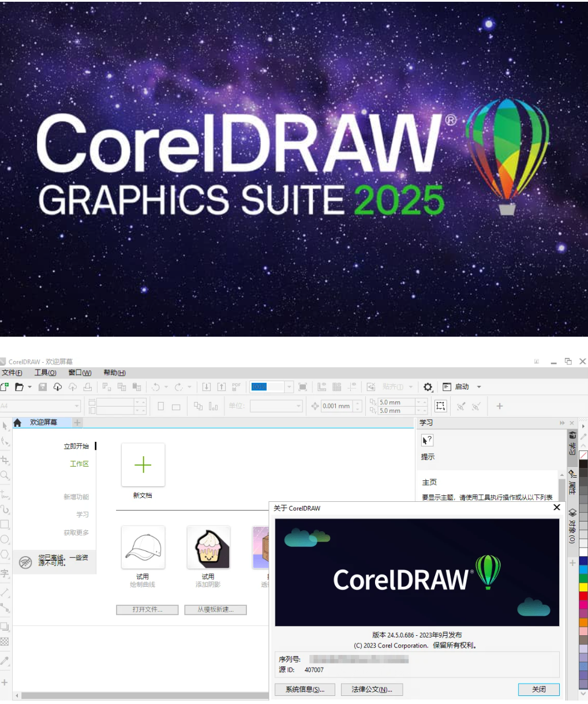Click the Import down-arrow toolbar icon

(206, 387)
